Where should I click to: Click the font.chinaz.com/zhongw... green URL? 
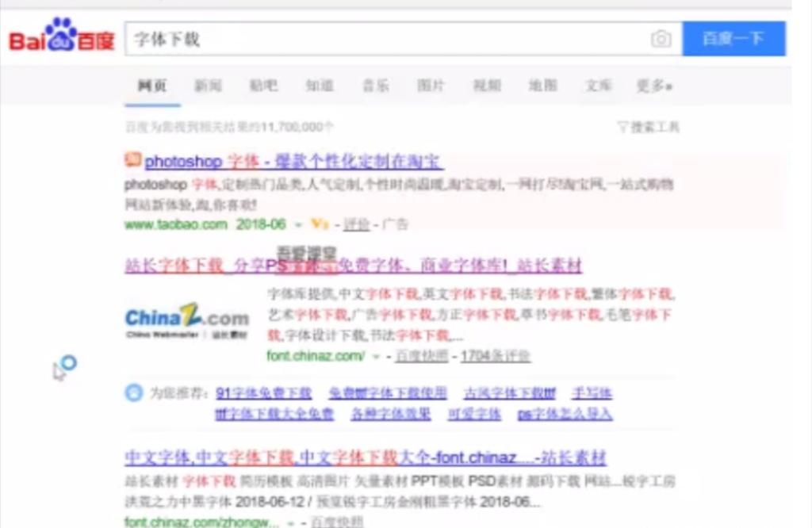coord(201,522)
